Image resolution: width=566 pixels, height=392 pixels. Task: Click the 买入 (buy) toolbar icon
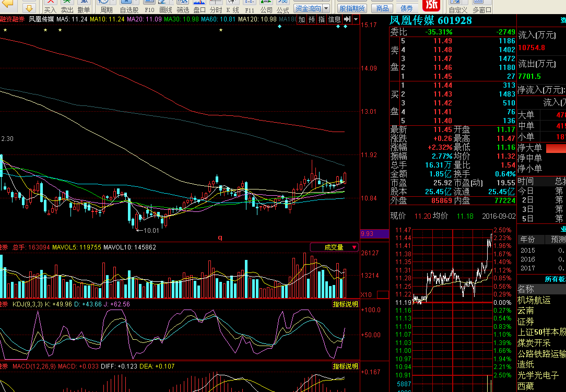tap(50, 6)
